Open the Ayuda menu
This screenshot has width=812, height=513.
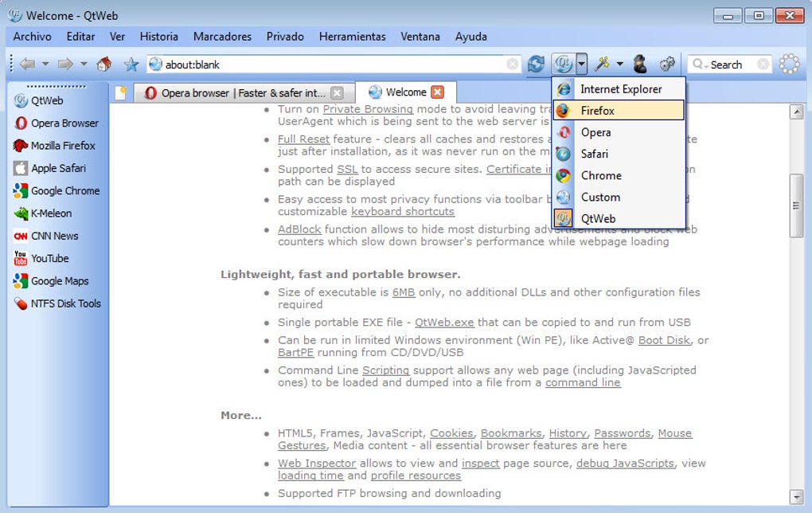click(x=470, y=37)
